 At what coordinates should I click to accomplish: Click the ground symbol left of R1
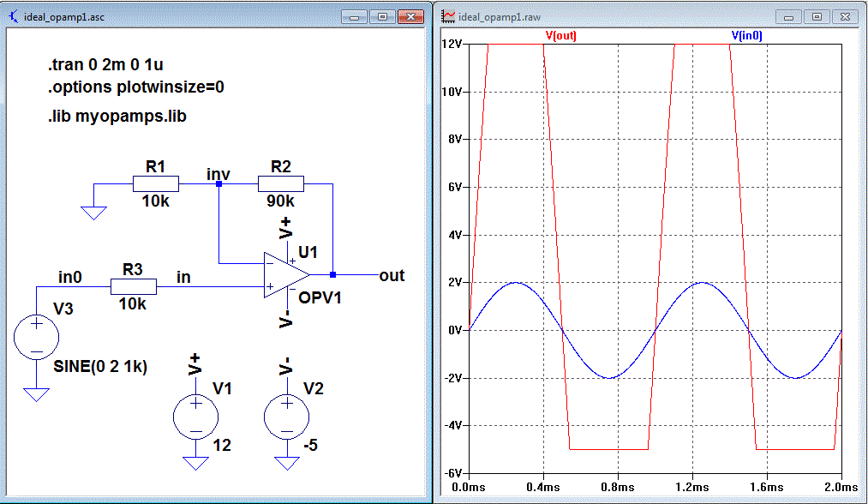93,213
